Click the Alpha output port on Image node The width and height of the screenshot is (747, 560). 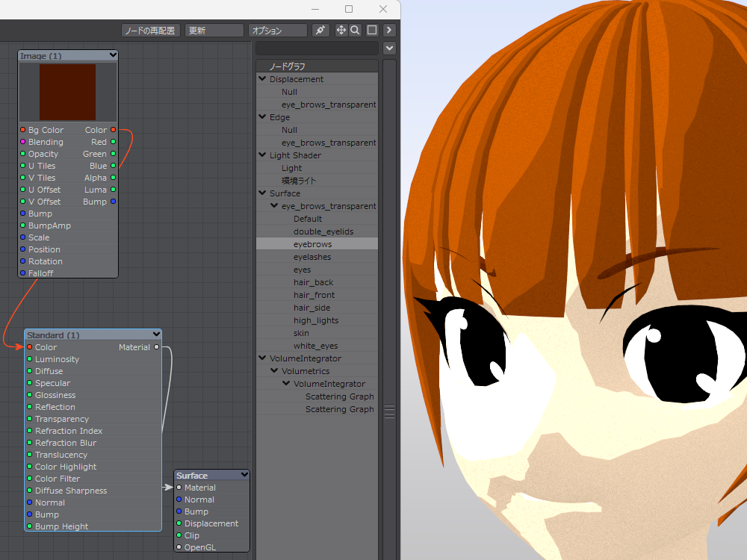(x=113, y=178)
